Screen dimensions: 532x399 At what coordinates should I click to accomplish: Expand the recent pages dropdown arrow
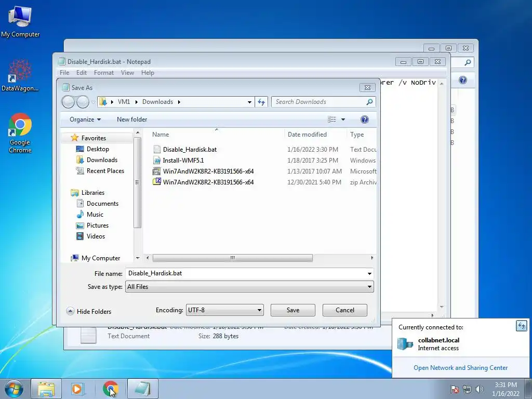93,102
